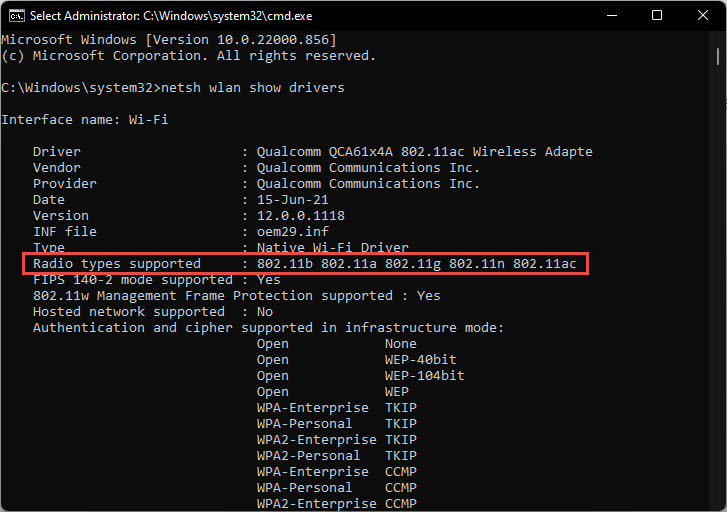
Task: Click the 'FIPS 140-2 mode supported' line
Action: (x=156, y=280)
